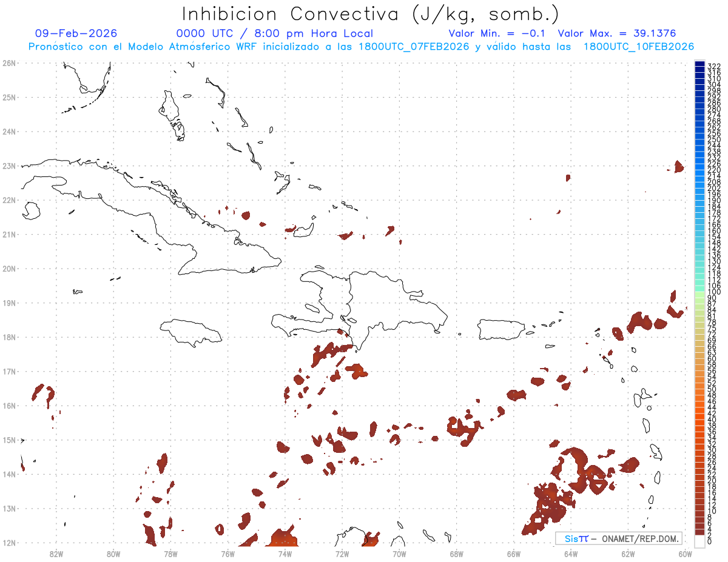Click the latitude label 17N
The width and height of the screenshot is (728, 562).
9,371
